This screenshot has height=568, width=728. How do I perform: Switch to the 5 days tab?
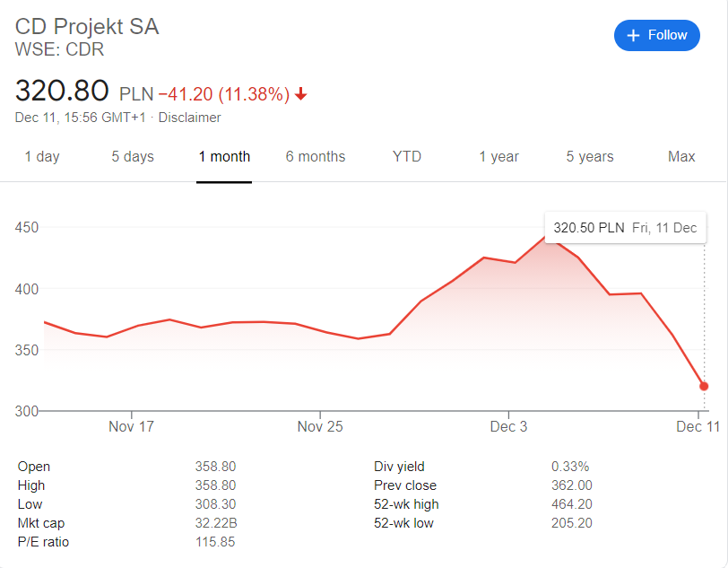[133, 156]
